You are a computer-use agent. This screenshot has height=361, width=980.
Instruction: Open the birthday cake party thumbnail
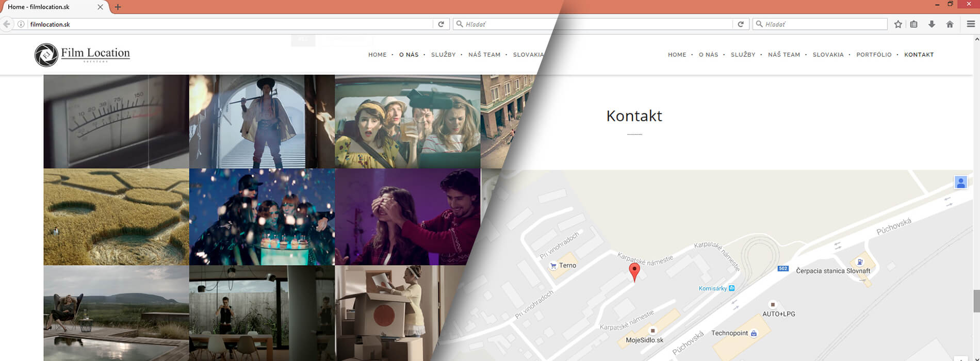[x=262, y=217]
